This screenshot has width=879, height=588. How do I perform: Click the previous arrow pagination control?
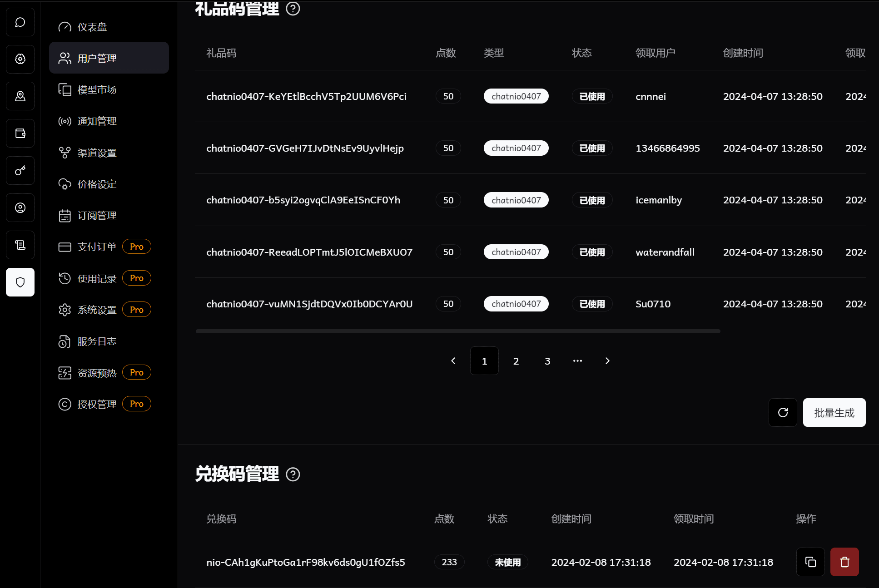(x=454, y=360)
